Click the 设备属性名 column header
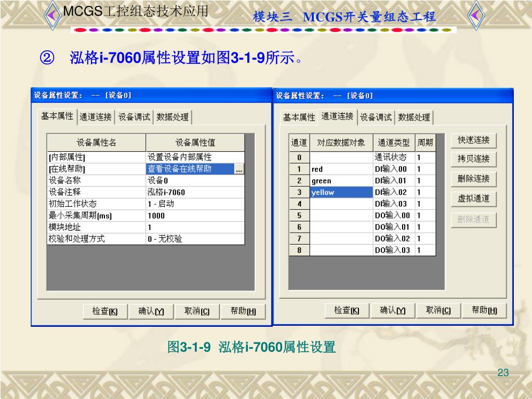Viewport: 532px width, 399px height. click(x=96, y=142)
